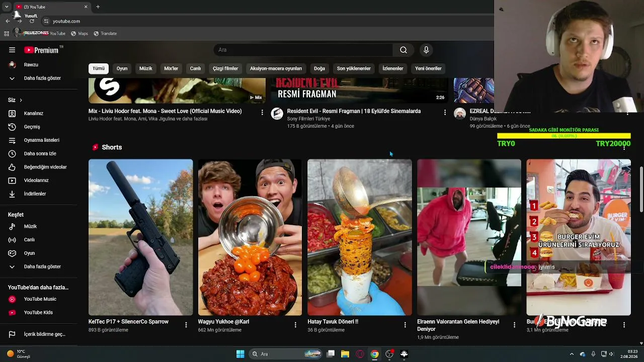Viewport: 644px width, 362px height.
Task: Open Oynatma listeleri in sidebar
Action: pos(42,140)
